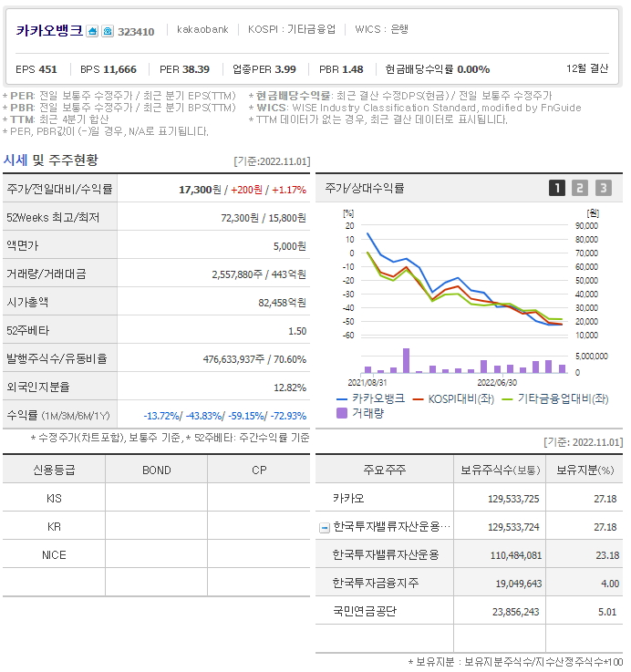Click the 주가/상대수익률 chart title

point(365,188)
